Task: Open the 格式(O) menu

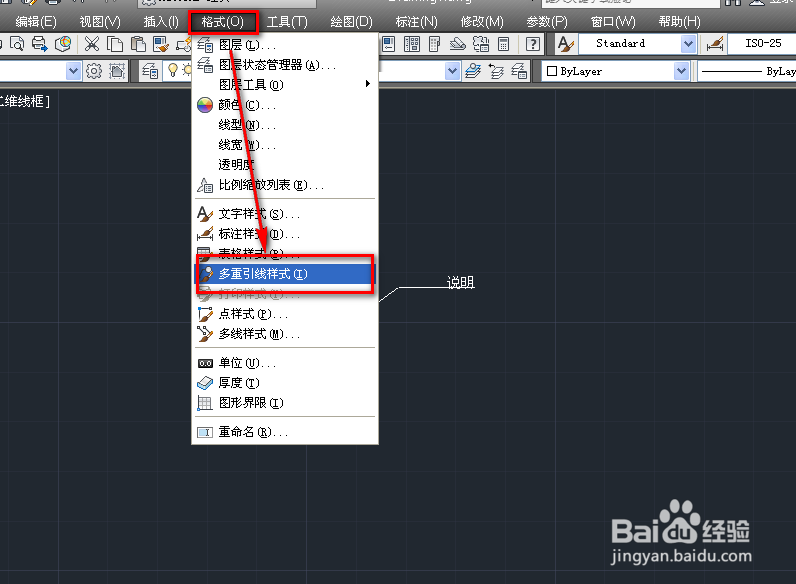Action: [x=223, y=22]
